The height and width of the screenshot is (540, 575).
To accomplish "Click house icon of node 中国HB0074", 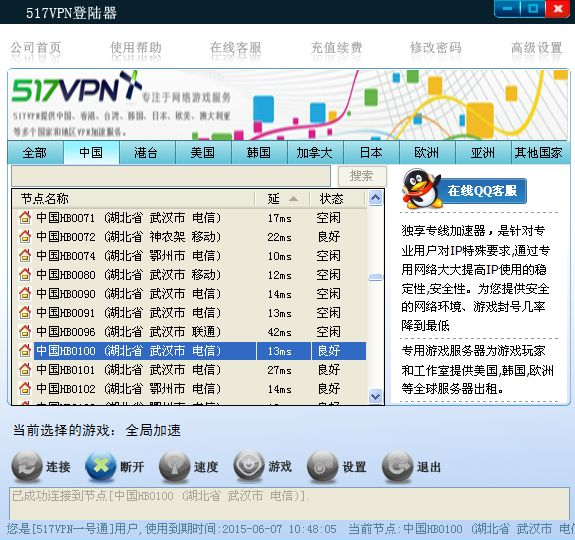I will click(x=25, y=256).
